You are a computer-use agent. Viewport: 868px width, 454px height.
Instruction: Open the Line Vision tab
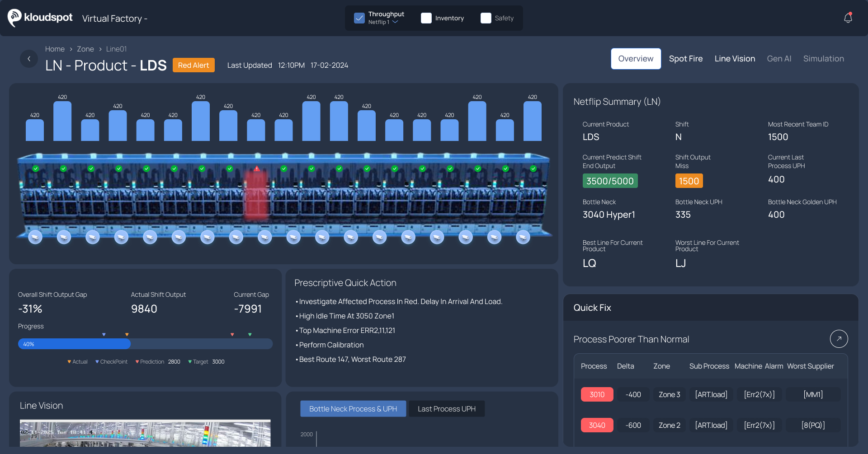(x=735, y=59)
